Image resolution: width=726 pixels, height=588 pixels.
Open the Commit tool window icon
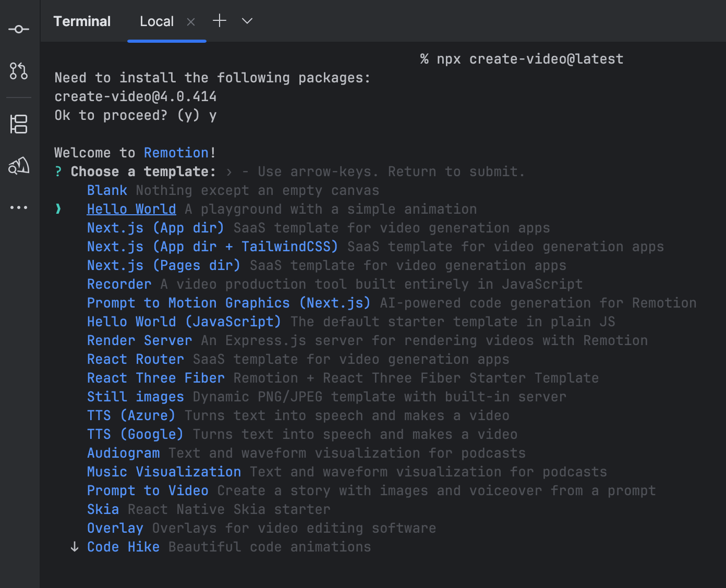pyautogui.click(x=19, y=29)
